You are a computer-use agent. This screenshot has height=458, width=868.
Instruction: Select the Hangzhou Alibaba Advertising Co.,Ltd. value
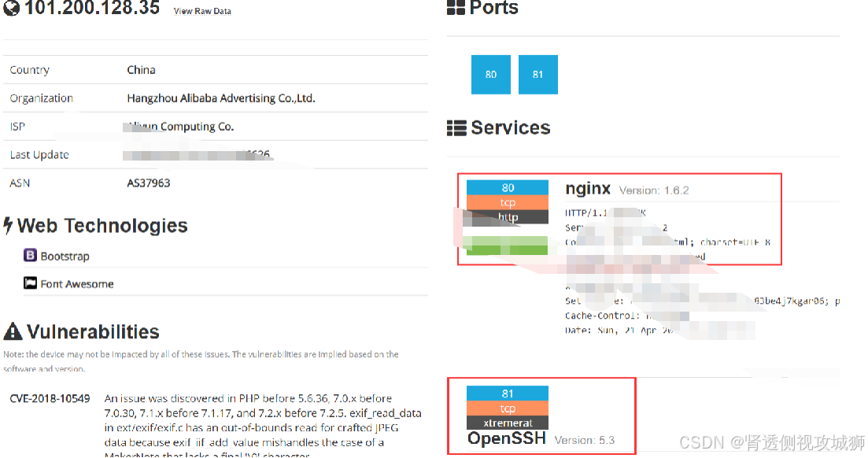pos(221,98)
